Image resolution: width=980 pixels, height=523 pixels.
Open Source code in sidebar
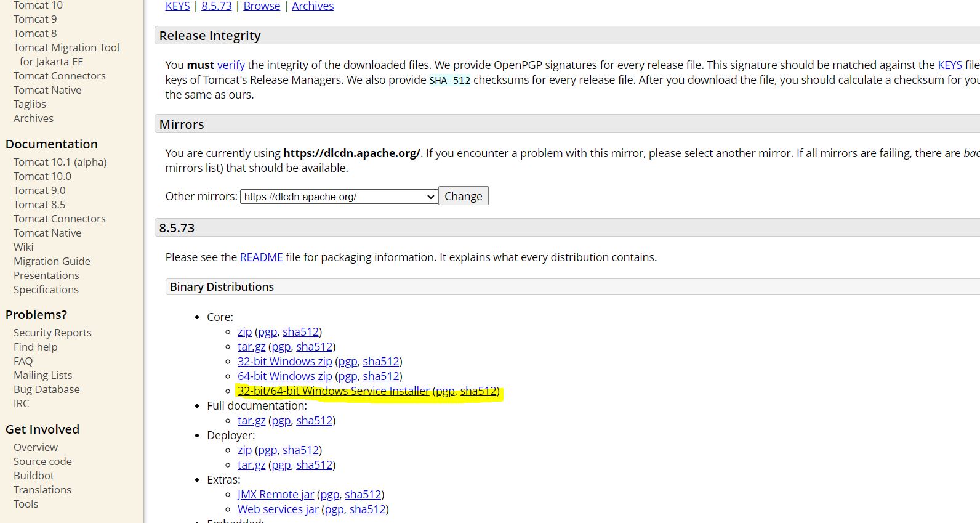point(42,461)
